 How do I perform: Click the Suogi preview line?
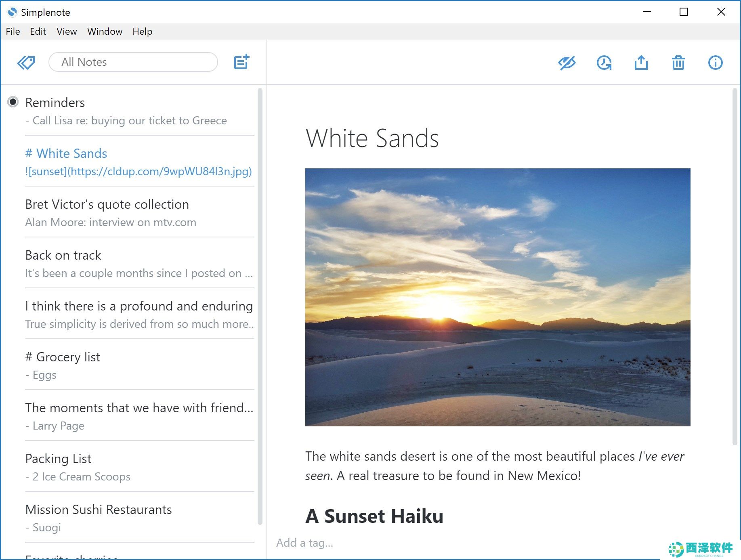click(x=43, y=528)
